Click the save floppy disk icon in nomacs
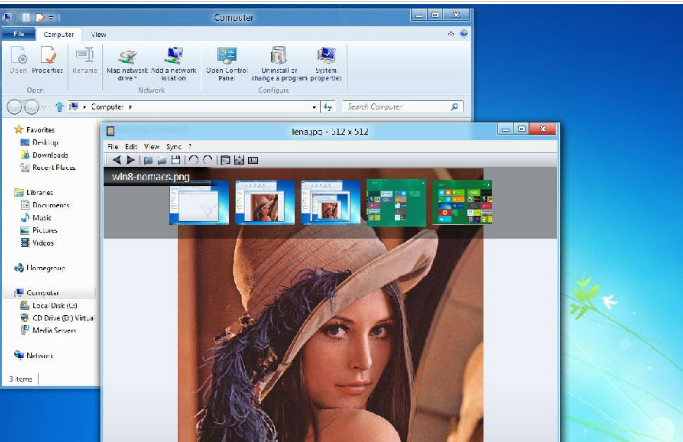Viewport: 683px width, 442px height. click(x=176, y=160)
